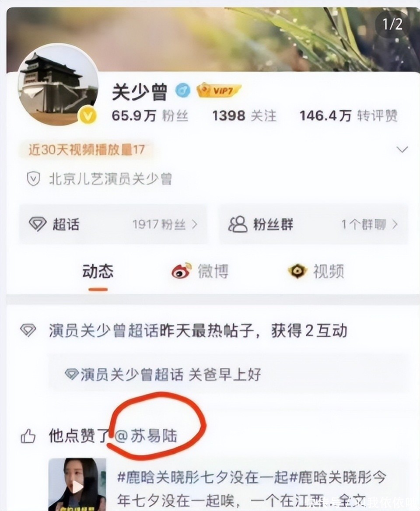Click the blue verification badge beside 关少曾

tap(183, 90)
